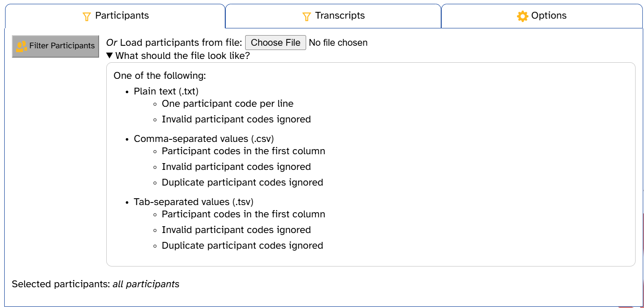This screenshot has height=308, width=644.
Task: Click the "One of the following:" heading text
Action: pos(160,75)
